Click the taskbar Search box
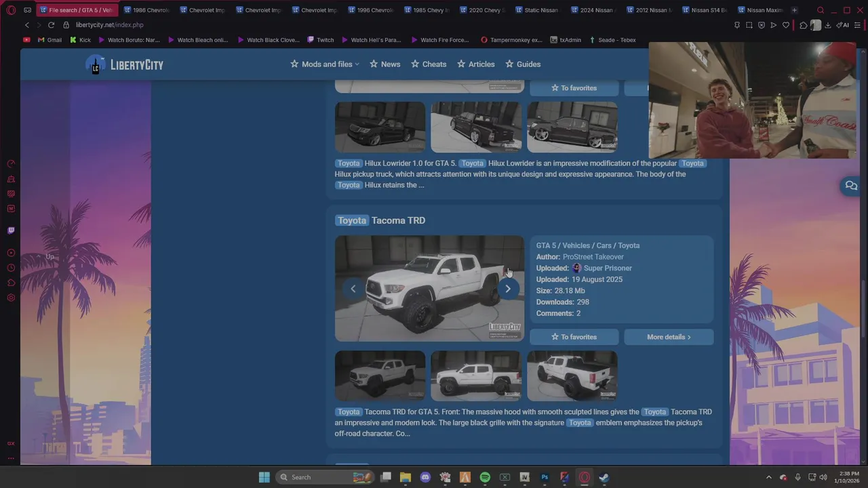This screenshot has width=868, height=488. [x=324, y=477]
